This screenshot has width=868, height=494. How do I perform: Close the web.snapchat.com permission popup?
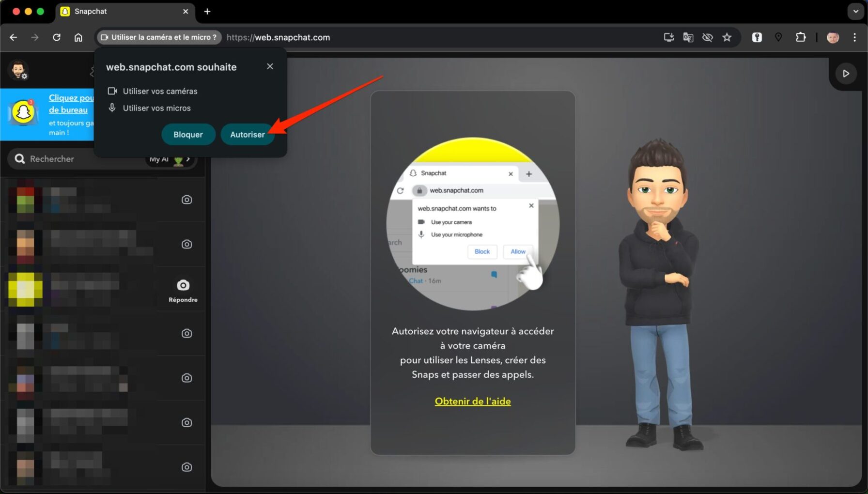pos(270,66)
